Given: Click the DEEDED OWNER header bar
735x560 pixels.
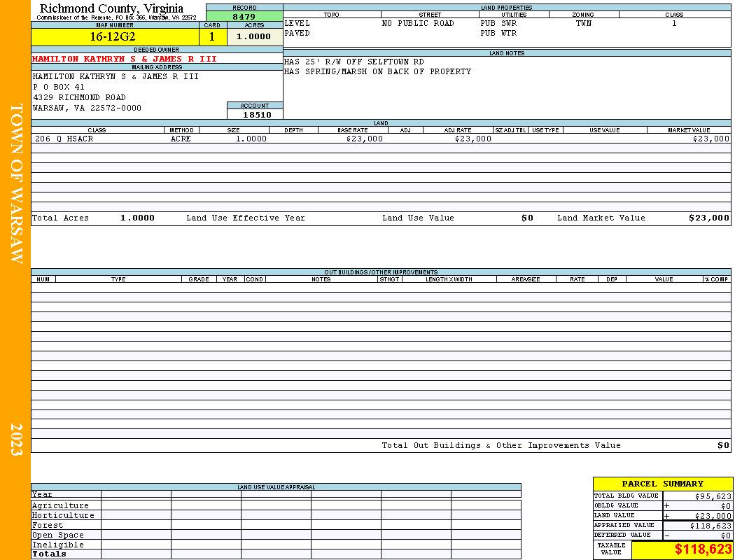Looking at the screenshot, I should tap(157, 50).
